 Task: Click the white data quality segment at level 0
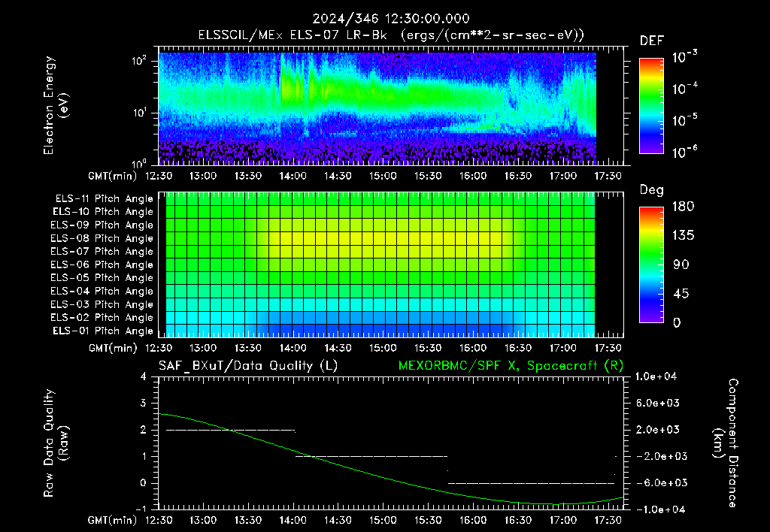532,483
